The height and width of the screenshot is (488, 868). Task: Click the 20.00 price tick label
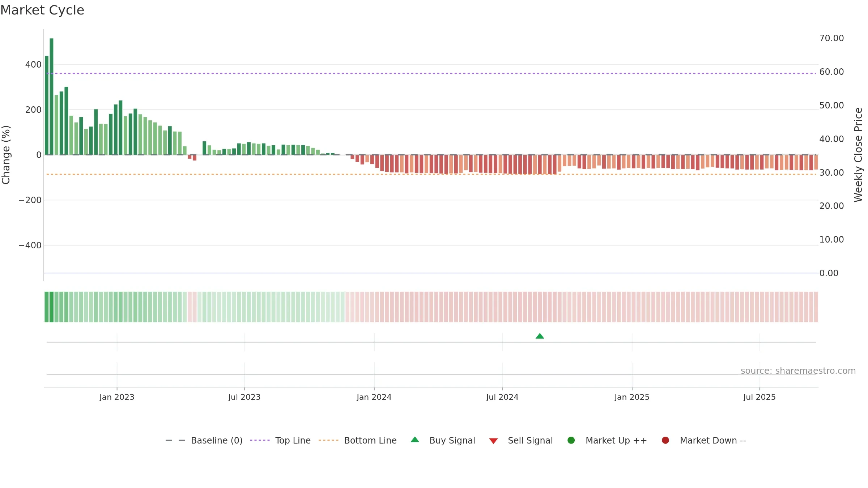(x=831, y=206)
